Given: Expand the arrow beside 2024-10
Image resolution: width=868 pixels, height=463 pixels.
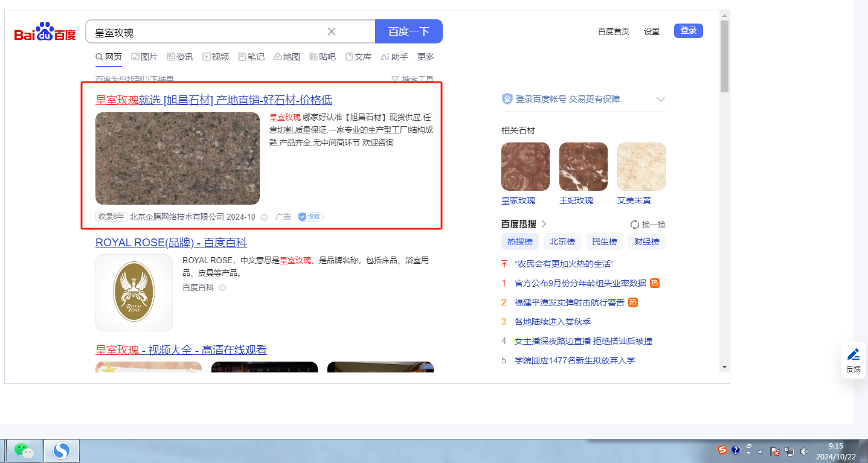Looking at the screenshot, I should (264, 217).
